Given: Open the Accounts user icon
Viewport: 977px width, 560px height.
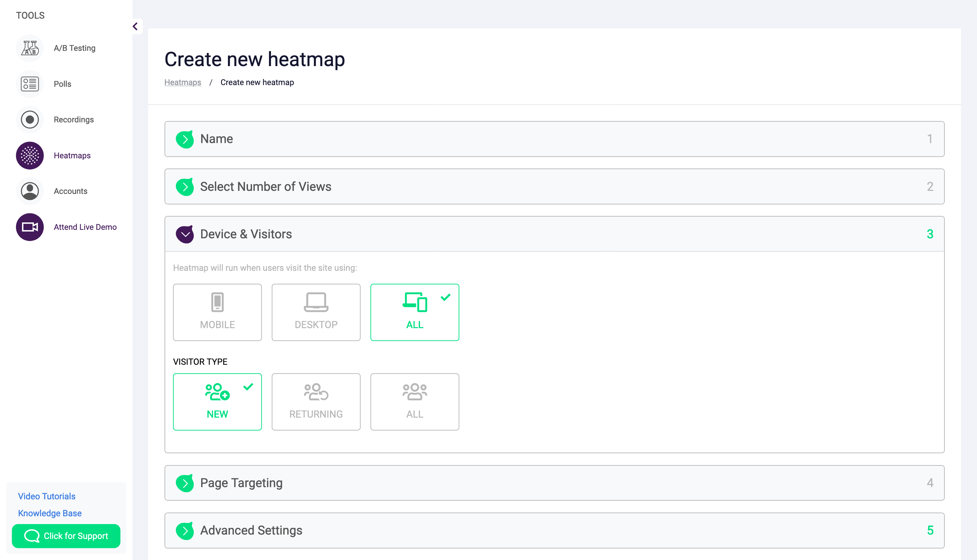Looking at the screenshot, I should click(30, 191).
